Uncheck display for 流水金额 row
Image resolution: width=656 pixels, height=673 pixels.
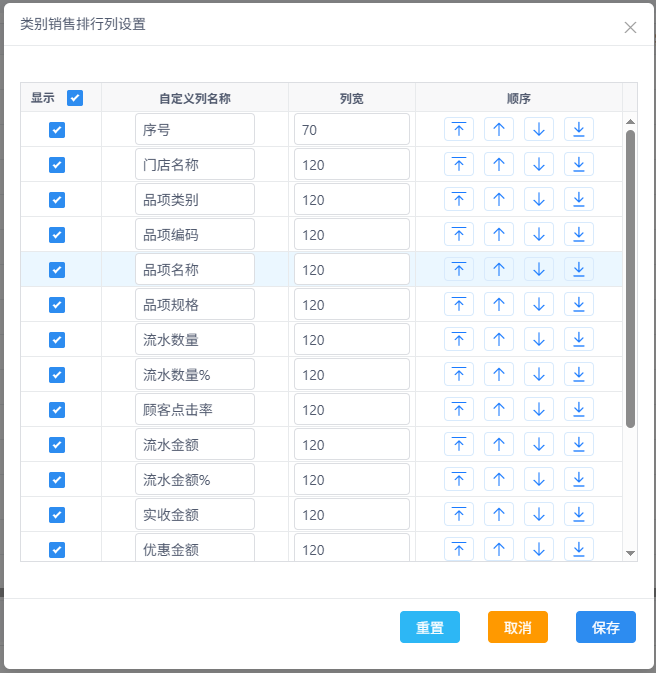[57, 445]
